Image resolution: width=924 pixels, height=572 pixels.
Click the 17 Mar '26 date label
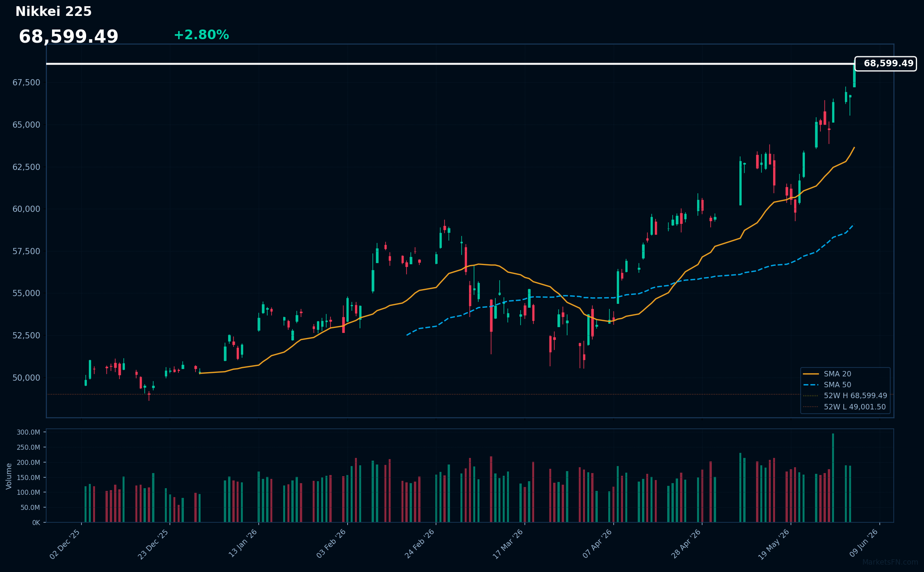tap(508, 544)
